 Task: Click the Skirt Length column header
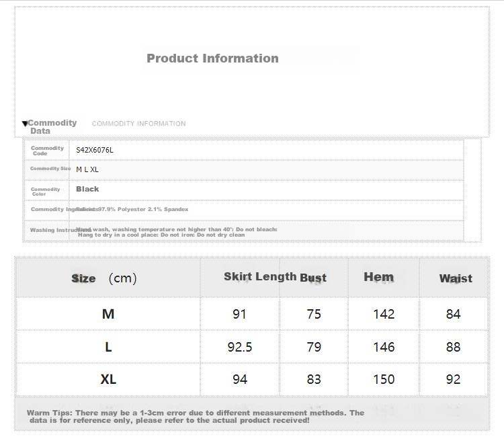(x=260, y=276)
